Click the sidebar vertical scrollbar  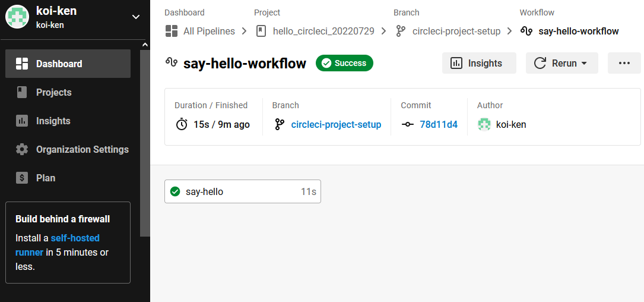pos(145,142)
